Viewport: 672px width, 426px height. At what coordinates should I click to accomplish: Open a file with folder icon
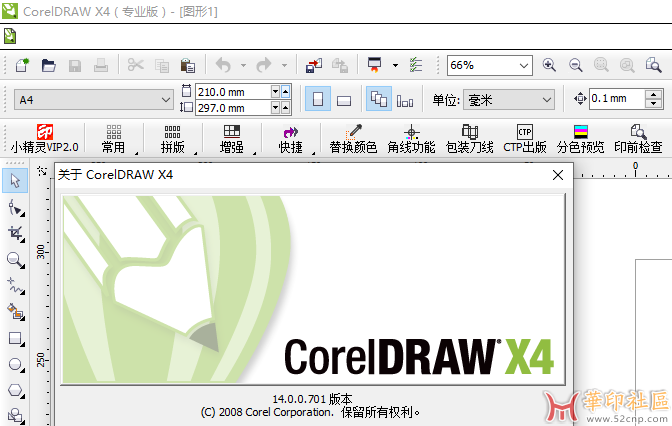tap(48, 65)
